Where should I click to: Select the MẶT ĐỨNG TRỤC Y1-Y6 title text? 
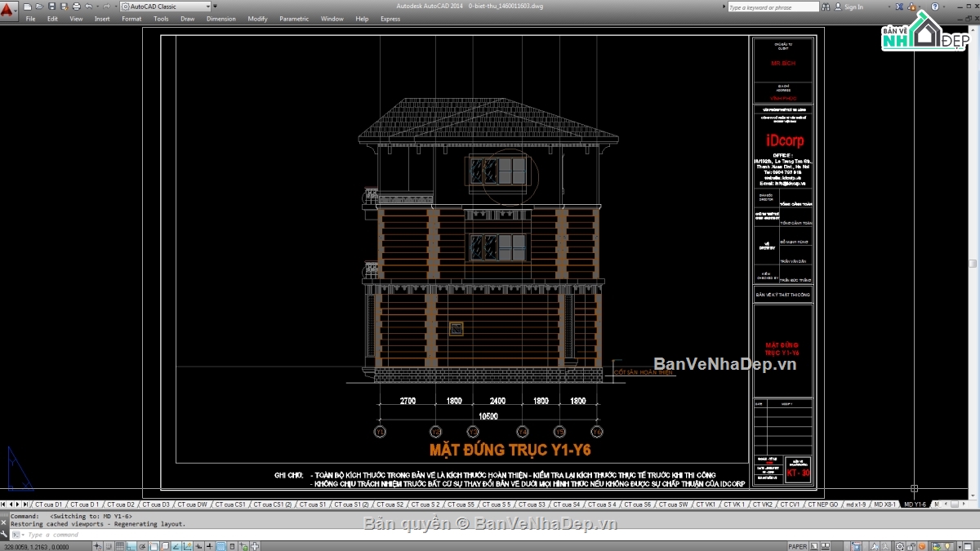[x=510, y=450]
